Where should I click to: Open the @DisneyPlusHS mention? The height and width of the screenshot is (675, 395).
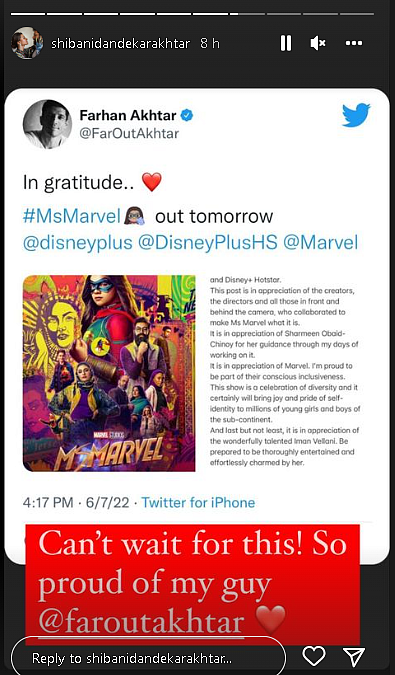(x=208, y=243)
